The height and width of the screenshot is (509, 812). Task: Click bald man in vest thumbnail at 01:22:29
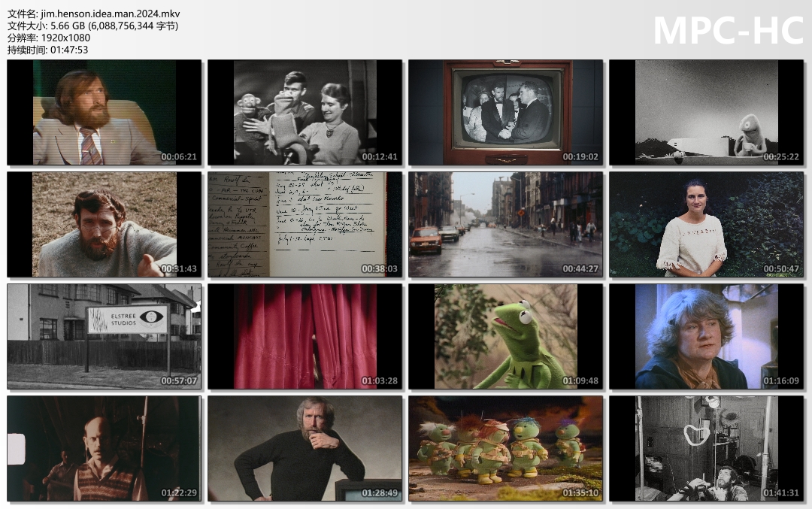[105, 448]
